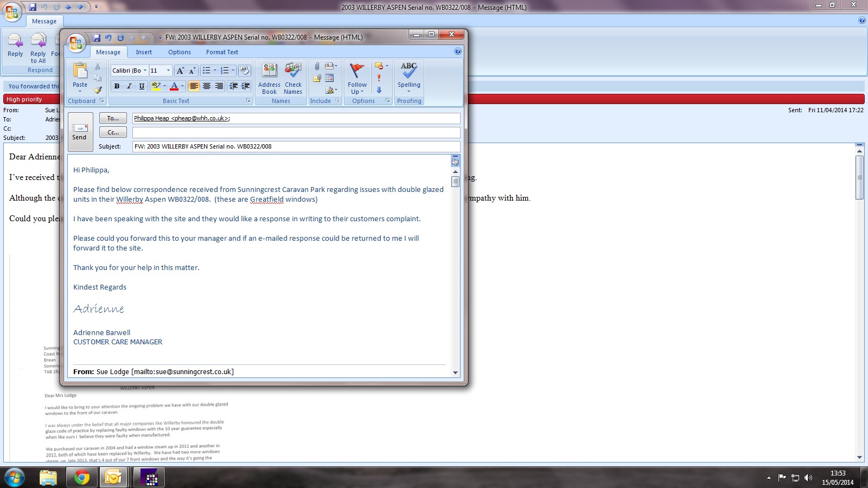Toggle Underline formatting

pyautogui.click(x=142, y=86)
